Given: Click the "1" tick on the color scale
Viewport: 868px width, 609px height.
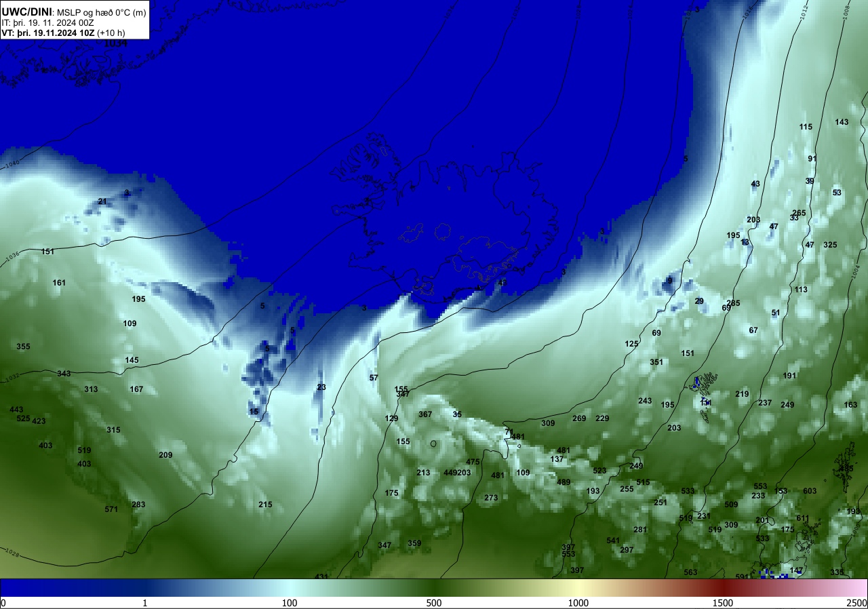Looking at the screenshot, I should 145,603.
